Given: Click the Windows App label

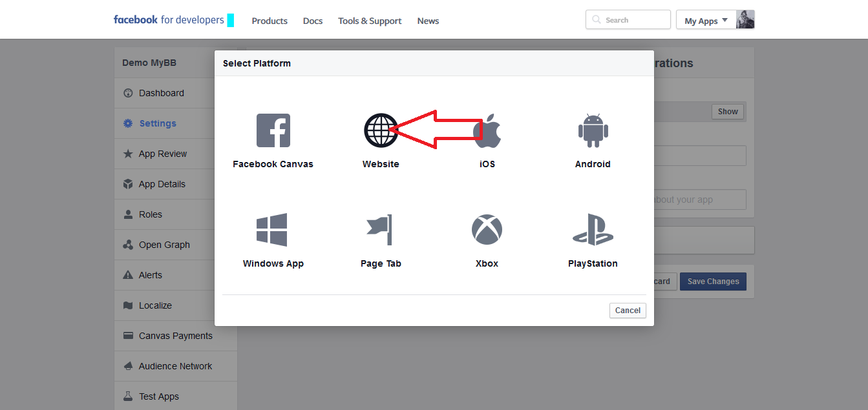Looking at the screenshot, I should (273, 263).
